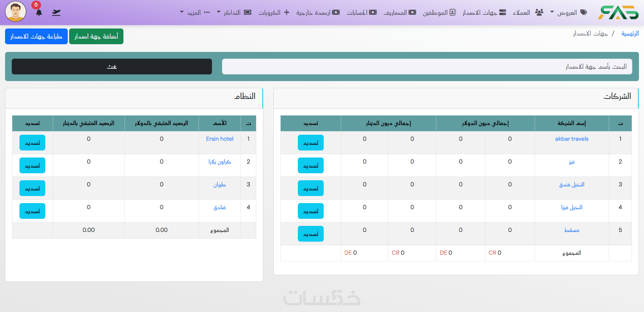Screen dimensions: 644x312
Task: Open the akbar travels company link
Action: 572,139
